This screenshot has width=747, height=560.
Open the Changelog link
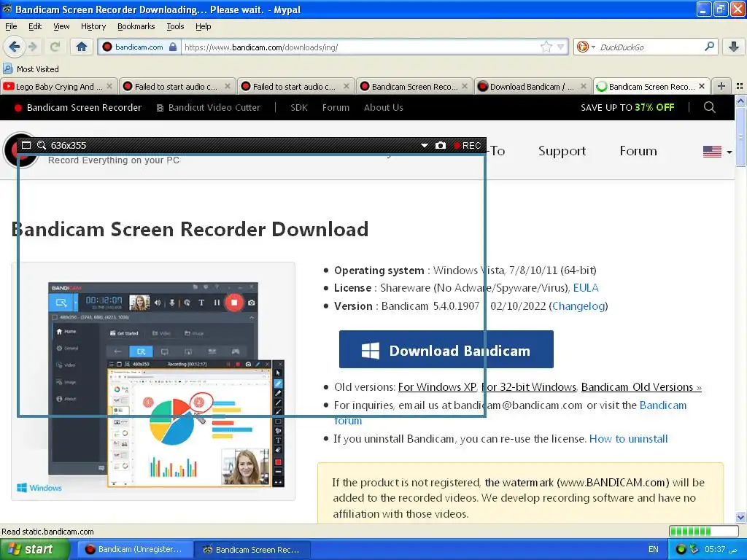pos(578,306)
